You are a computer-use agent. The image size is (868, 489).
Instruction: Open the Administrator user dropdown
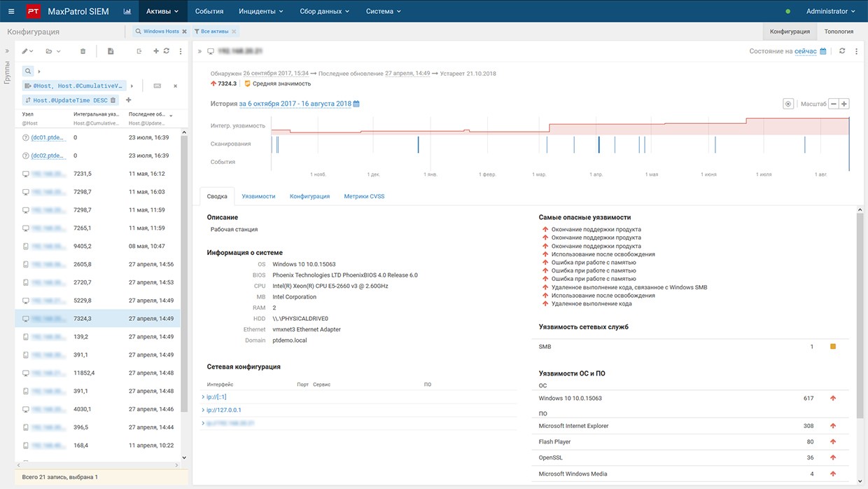click(830, 11)
